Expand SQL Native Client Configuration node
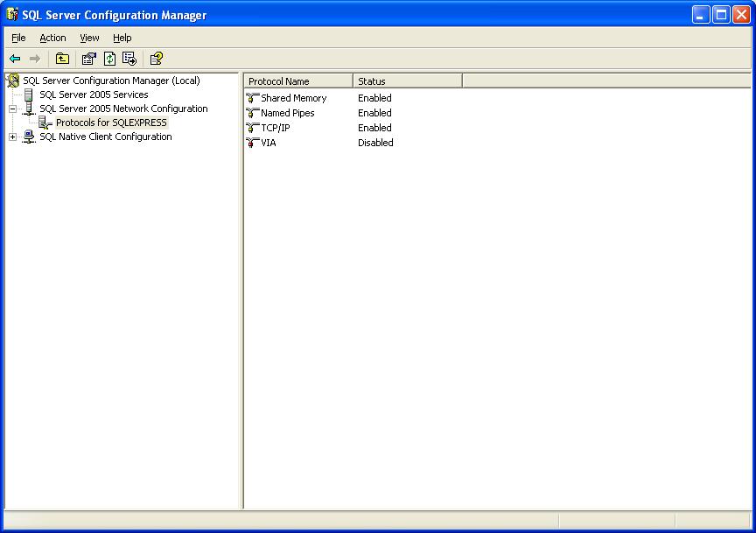The image size is (756, 533). 13,137
